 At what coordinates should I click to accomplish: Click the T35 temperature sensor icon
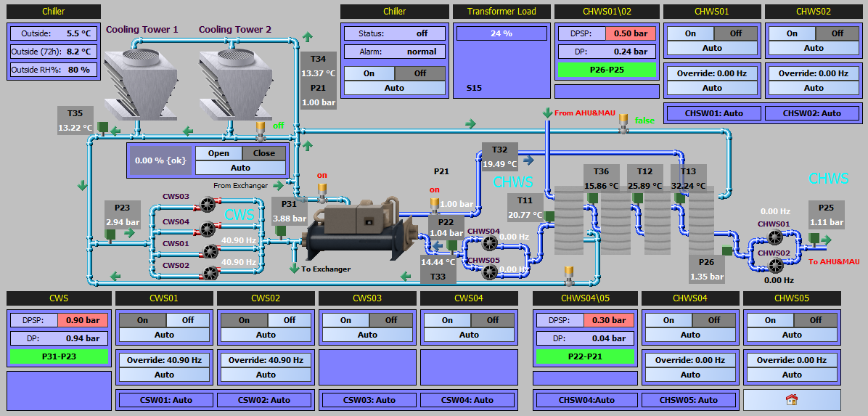pos(102,127)
